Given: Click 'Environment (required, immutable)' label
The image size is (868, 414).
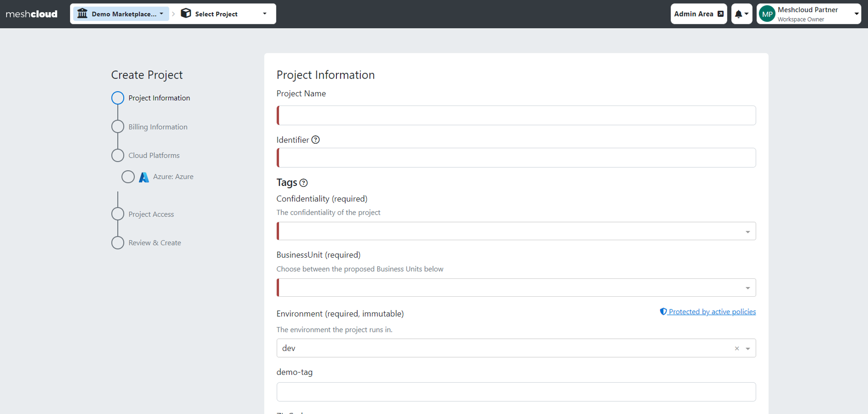Looking at the screenshot, I should pos(340,314).
